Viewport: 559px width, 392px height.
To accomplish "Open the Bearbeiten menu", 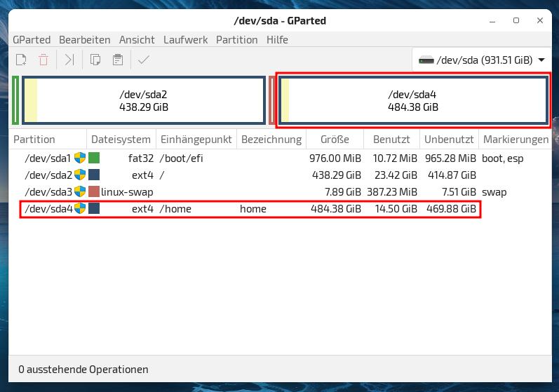I will [84, 40].
